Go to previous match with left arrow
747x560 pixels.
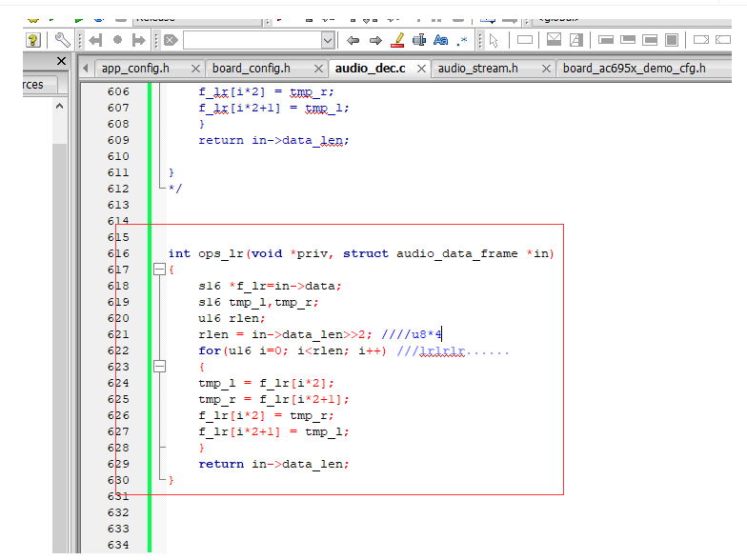click(x=353, y=40)
